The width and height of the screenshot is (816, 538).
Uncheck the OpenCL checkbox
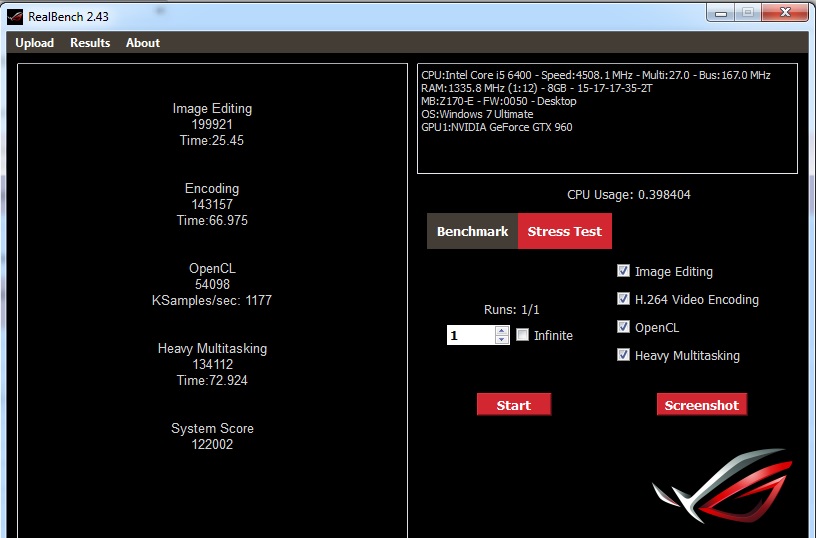point(623,327)
